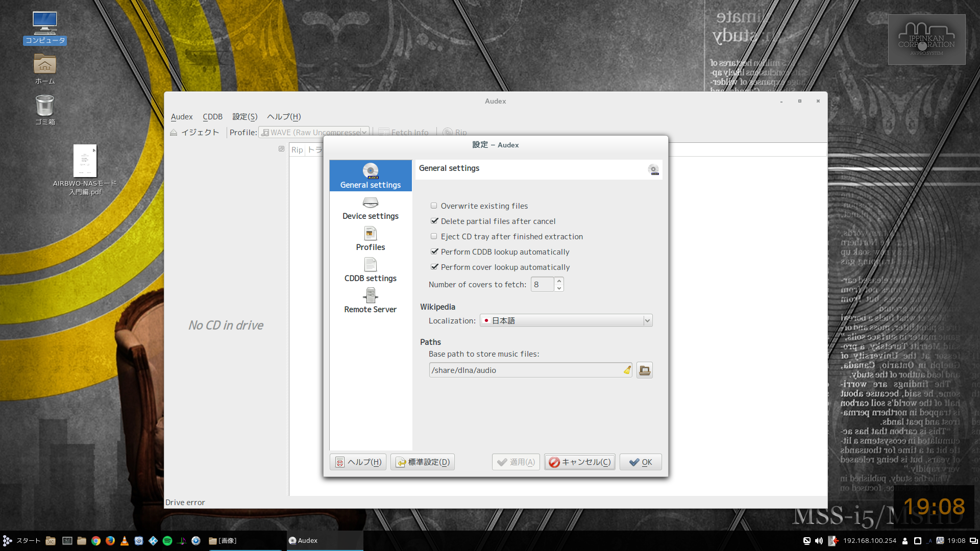Screen dimensions: 980x551
Task: Launch Spotify from the taskbar
Action: (167, 541)
